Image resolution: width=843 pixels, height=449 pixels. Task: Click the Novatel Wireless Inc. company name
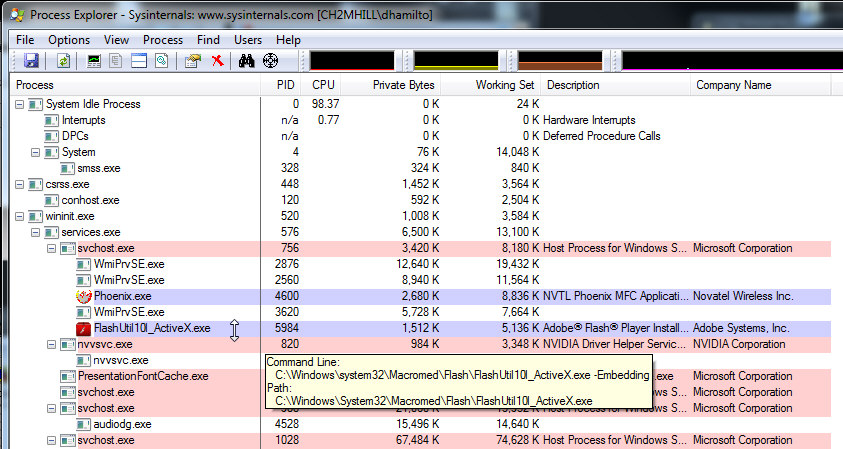coord(743,296)
